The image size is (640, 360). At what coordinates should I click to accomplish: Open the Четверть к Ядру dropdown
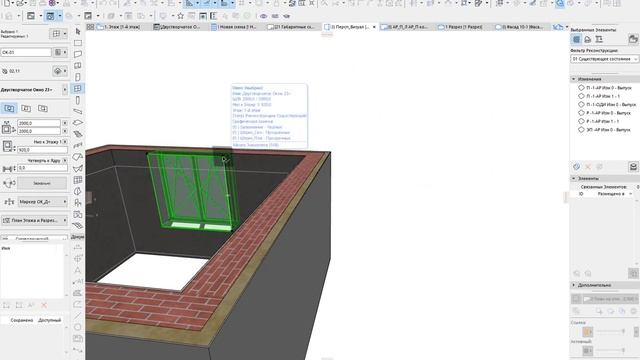(x=64, y=160)
